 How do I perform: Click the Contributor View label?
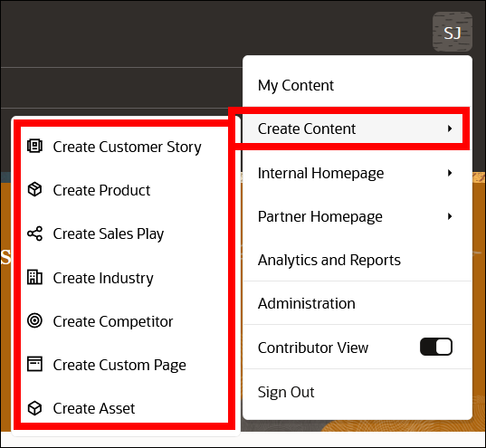(x=313, y=348)
